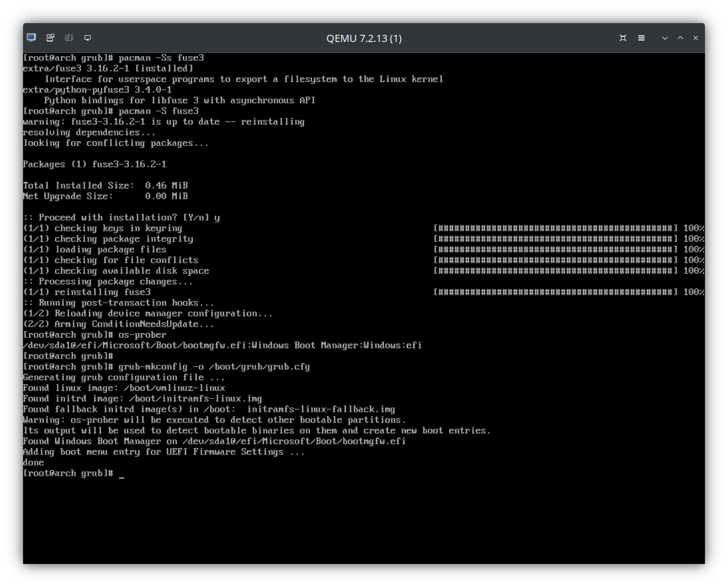
Task: Click the external display icon in the toolbar
Action: point(87,37)
